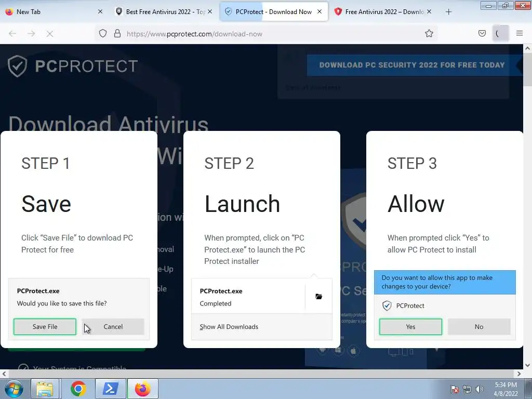The width and height of the screenshot is (532, 399).
Task: Select the PCProtect - Download Now tab
Action: tap(273, 12)
